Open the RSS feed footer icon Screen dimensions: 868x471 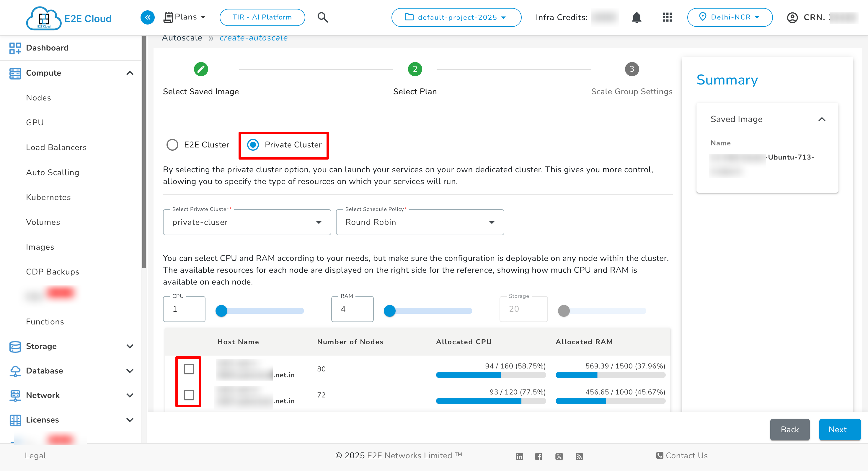click(579, 457)
